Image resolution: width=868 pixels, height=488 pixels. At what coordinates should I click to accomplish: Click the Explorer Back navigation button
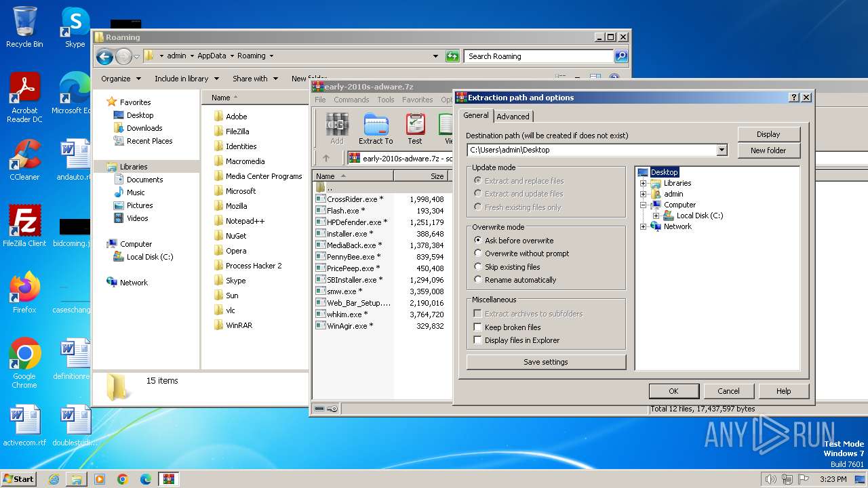pyautogui.click(x=104, y=56)
